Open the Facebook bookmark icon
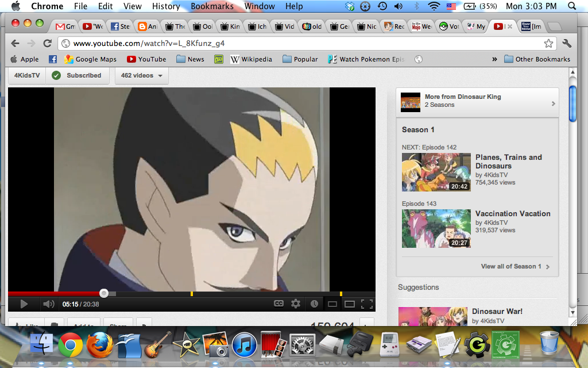 pos(53,59)
